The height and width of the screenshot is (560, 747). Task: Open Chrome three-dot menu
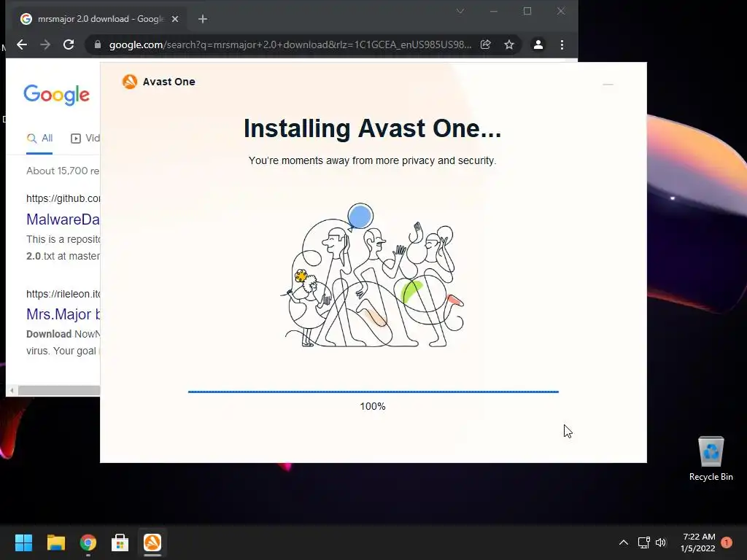[562, 44]
